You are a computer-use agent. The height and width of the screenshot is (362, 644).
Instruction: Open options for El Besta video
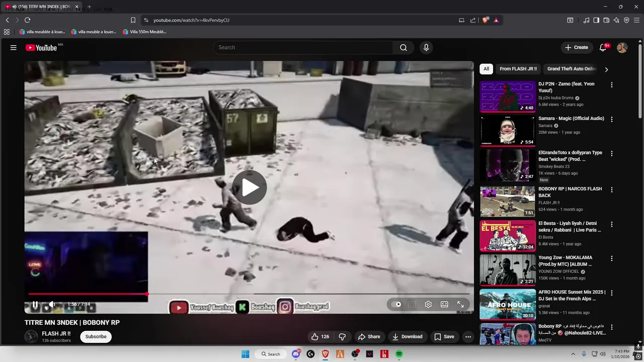612,224
